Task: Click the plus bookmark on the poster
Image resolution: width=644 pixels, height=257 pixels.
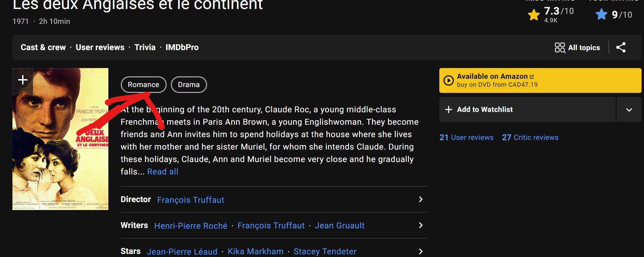Action: [x=23, y=80]
